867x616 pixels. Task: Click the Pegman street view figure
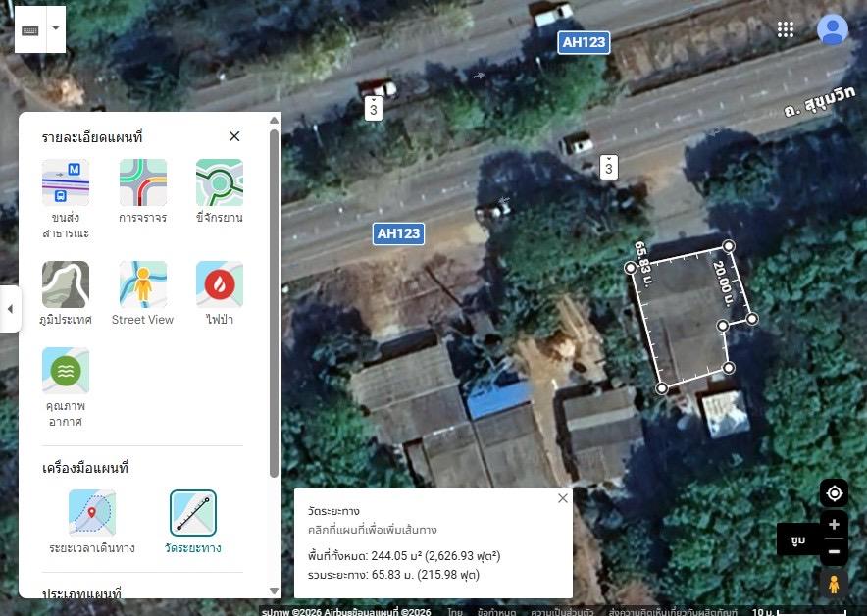833,584
